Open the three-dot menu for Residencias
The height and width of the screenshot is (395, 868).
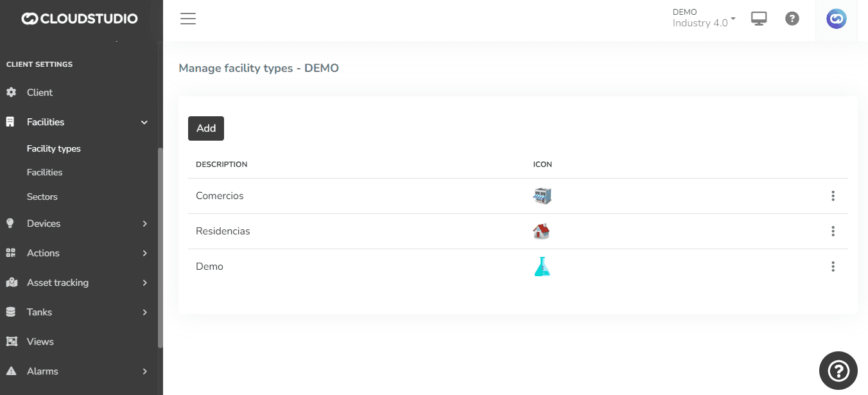click(833, 231)
